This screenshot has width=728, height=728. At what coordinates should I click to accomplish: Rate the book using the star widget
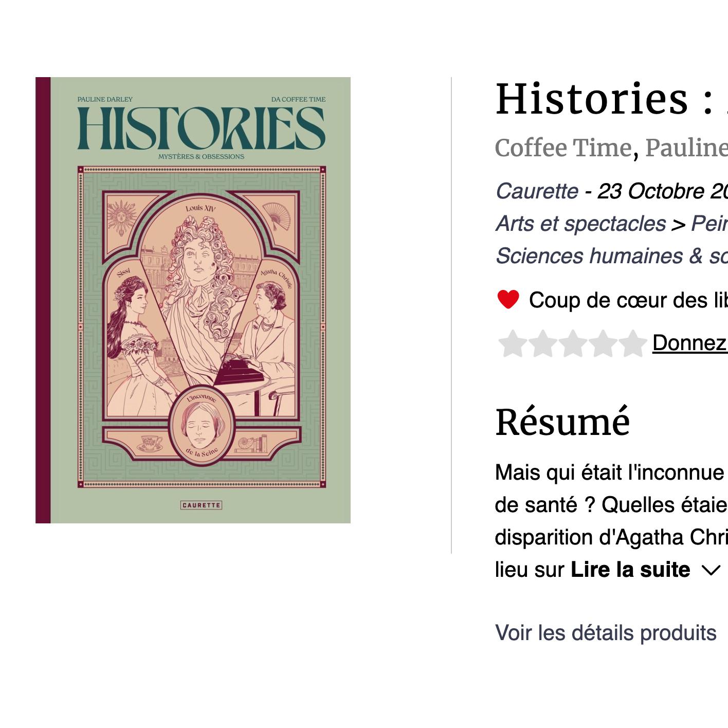(572, 343)
